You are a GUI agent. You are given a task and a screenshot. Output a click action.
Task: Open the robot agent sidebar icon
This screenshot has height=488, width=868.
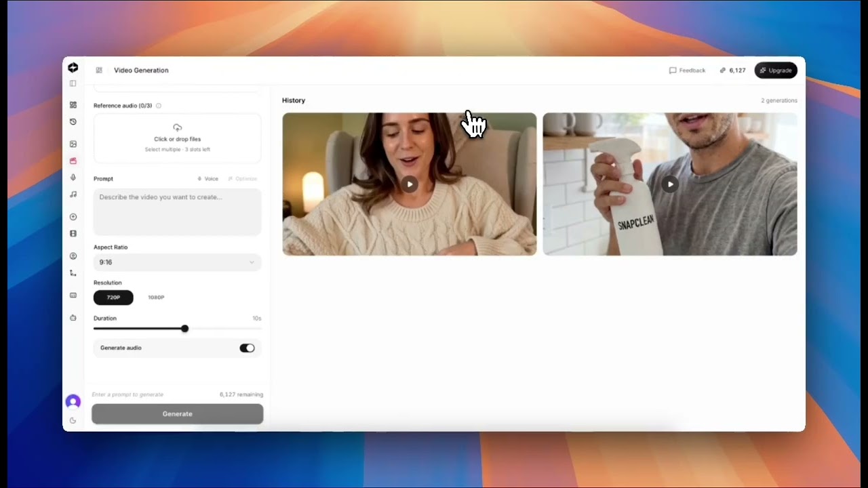tap(73, 317)
